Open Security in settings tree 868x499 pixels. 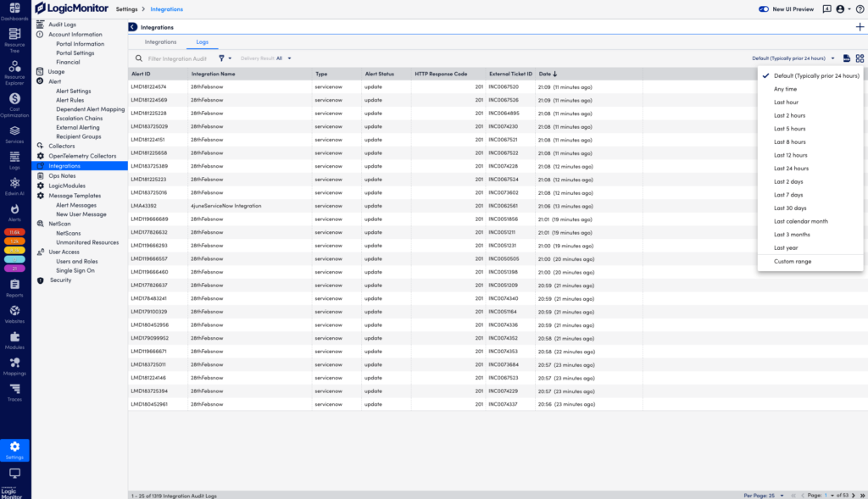point(60,280)
